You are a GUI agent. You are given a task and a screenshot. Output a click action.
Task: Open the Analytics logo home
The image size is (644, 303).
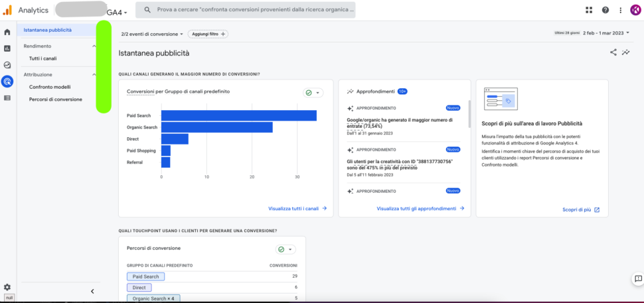pyautogui.click(x=7, y=10)
